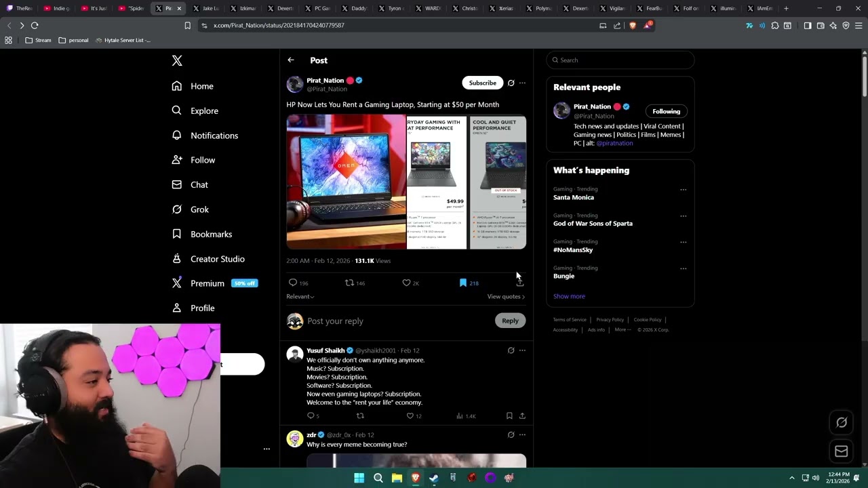Click the Grok icon on Pirat_Nation's post
The image size is (868, 488).
coord(511,83)
